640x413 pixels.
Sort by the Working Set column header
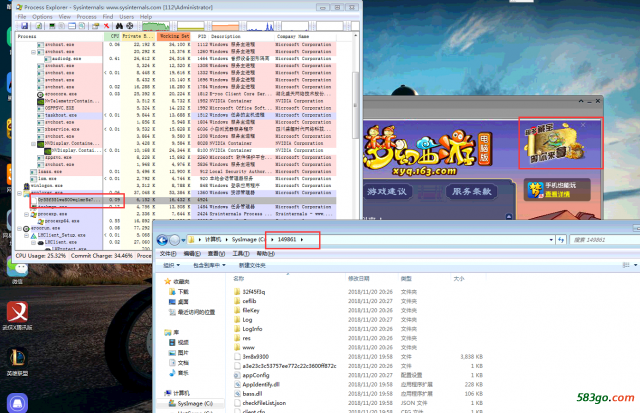click(x=174, y=36)
